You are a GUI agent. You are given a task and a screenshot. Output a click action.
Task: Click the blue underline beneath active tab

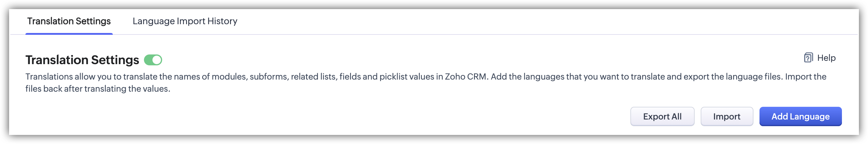(x=69, y=34)
